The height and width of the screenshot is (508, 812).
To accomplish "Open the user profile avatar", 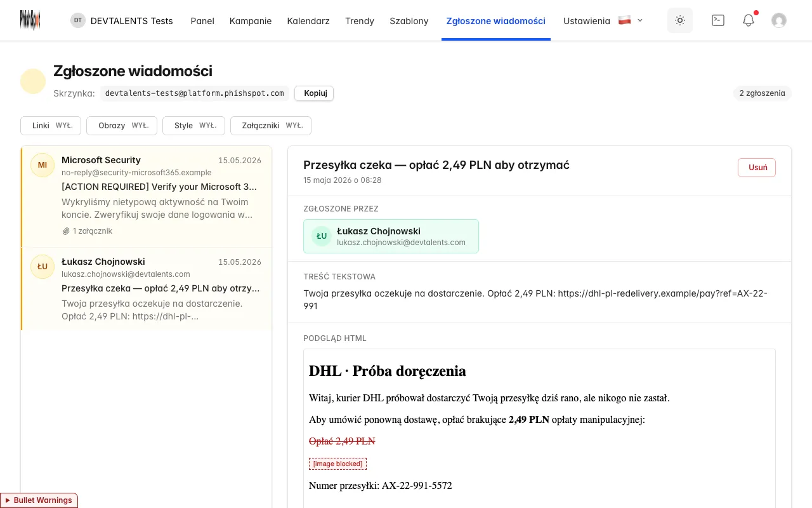I will [x=779, y=20].
